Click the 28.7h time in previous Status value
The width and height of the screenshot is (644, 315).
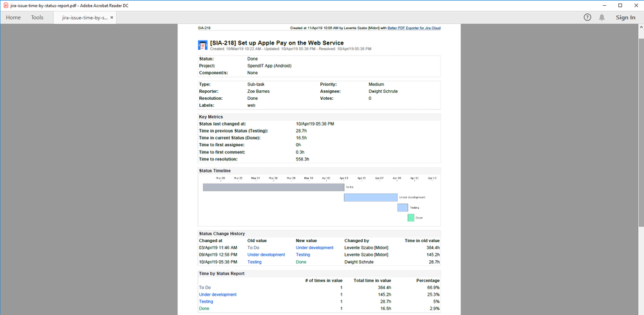(x=302, y=130)
